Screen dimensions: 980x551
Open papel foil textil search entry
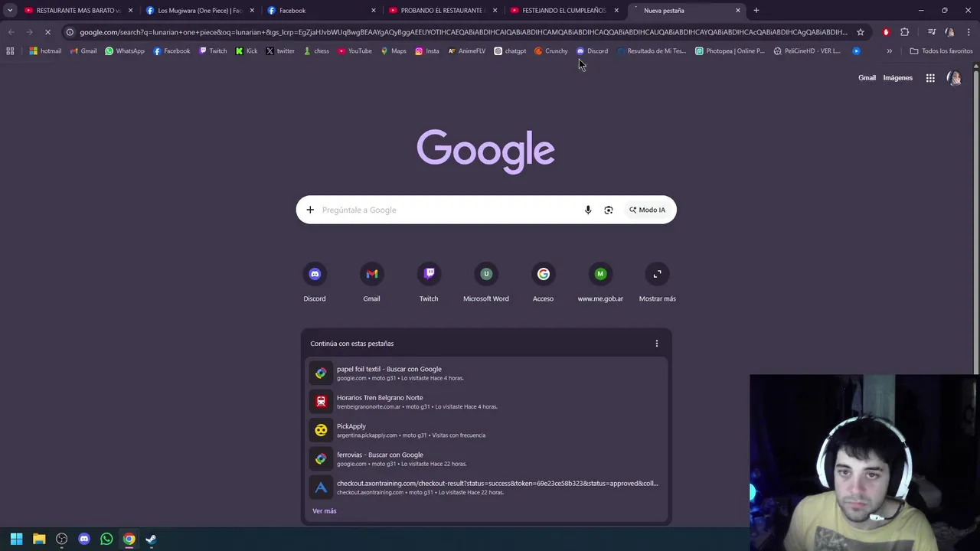(486, 373)
